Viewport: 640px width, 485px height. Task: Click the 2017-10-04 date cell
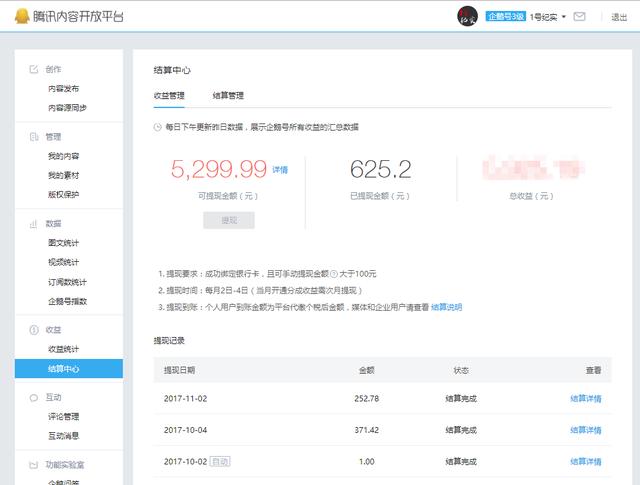(x=185, y=430)
